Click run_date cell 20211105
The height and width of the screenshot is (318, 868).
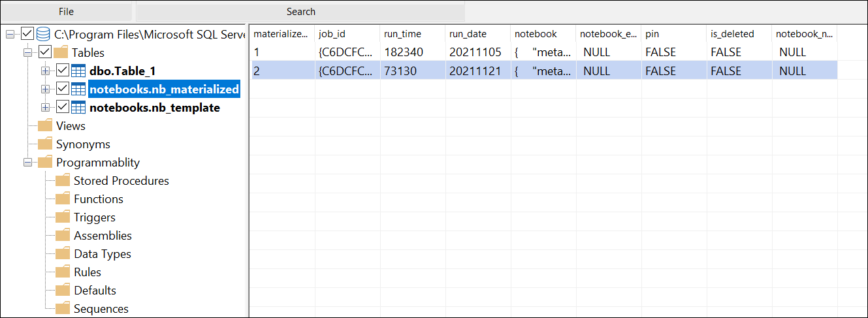(x=478, y=52)
